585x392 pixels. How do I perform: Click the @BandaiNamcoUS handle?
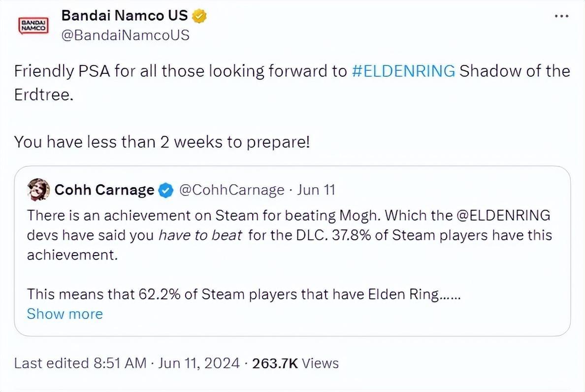click(x=125, y=35)
